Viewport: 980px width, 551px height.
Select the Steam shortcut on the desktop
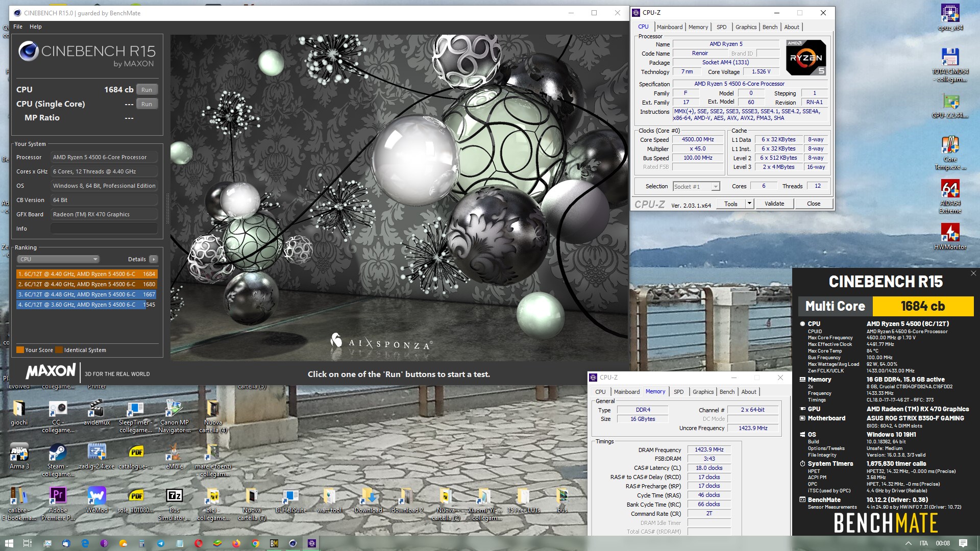click(58, 460)
